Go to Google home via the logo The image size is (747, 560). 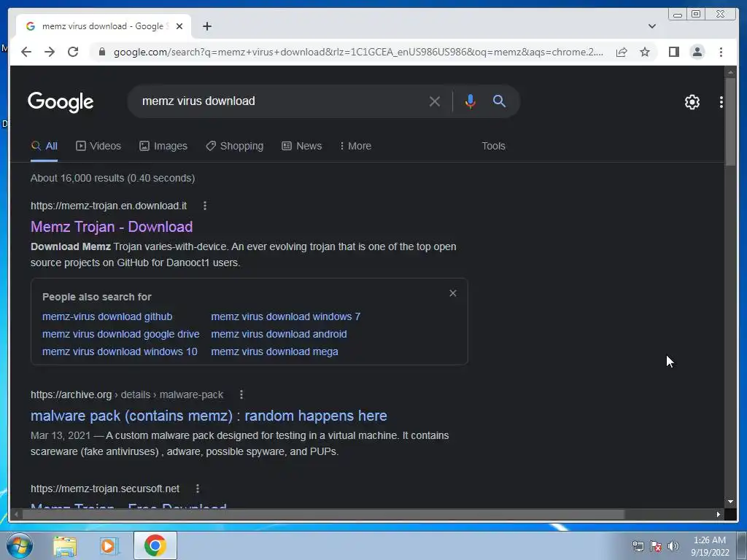pos(61,102)
